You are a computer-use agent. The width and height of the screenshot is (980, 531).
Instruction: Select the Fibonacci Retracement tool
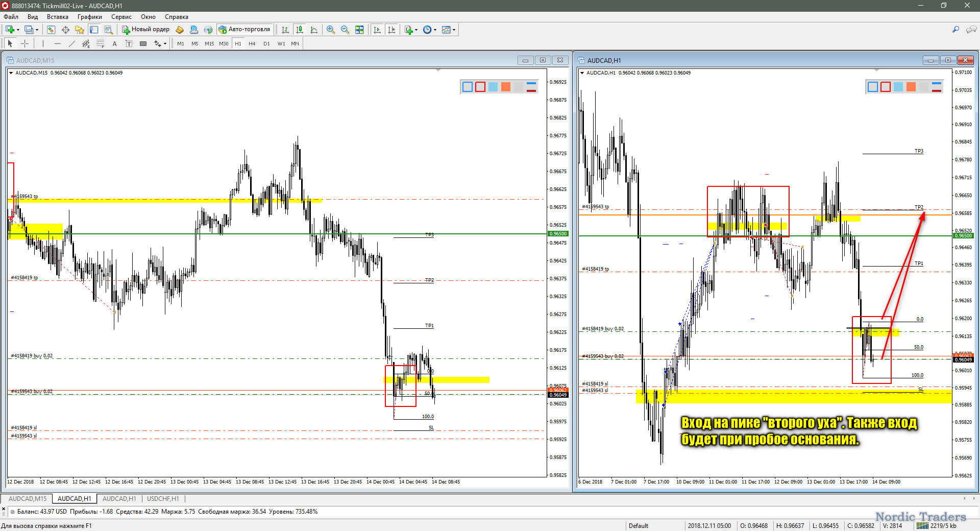(x=101, y=44)
